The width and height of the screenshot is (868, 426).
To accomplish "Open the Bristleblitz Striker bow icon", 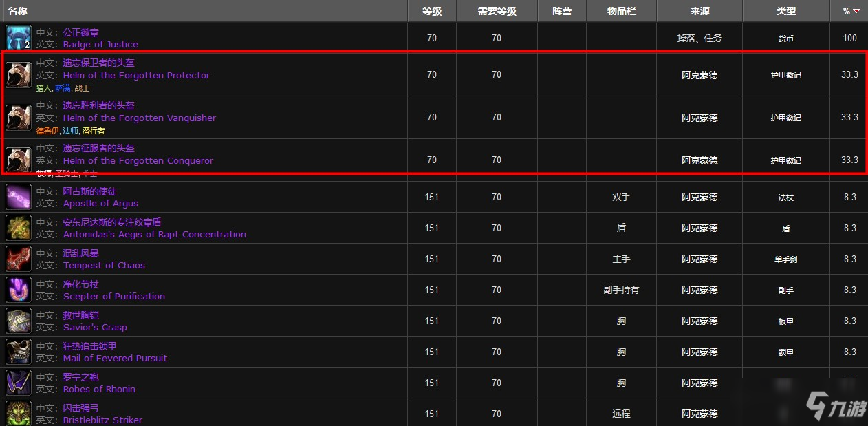I will (19, 413).
